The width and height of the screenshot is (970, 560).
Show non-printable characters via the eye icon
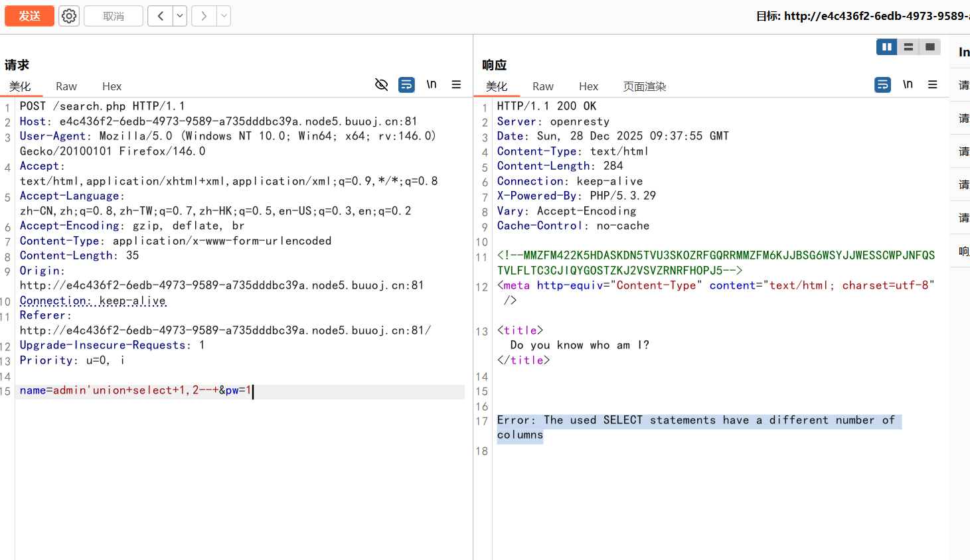click(381, 84)
